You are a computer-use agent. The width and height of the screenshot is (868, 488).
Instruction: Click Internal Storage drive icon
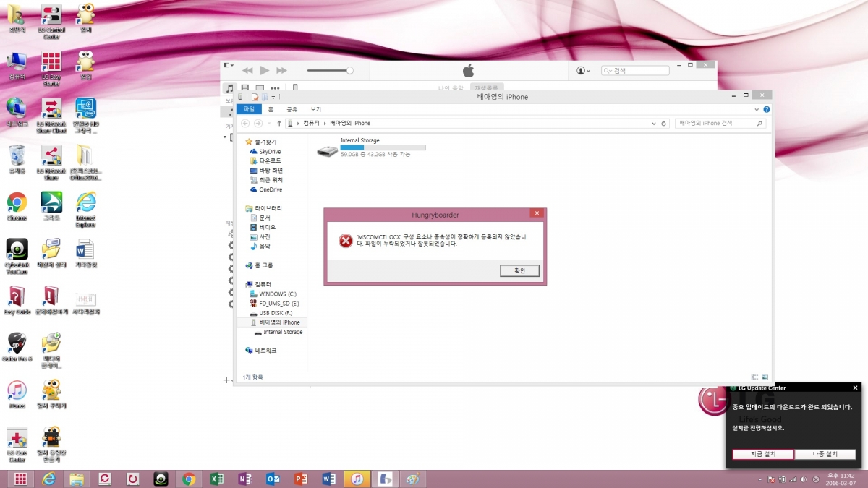click(327, 150)
